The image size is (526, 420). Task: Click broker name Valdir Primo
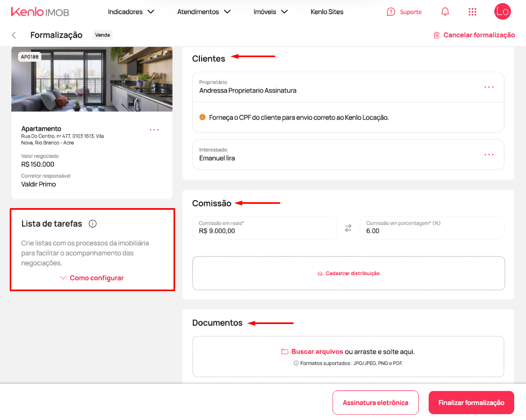pos(39,184)
